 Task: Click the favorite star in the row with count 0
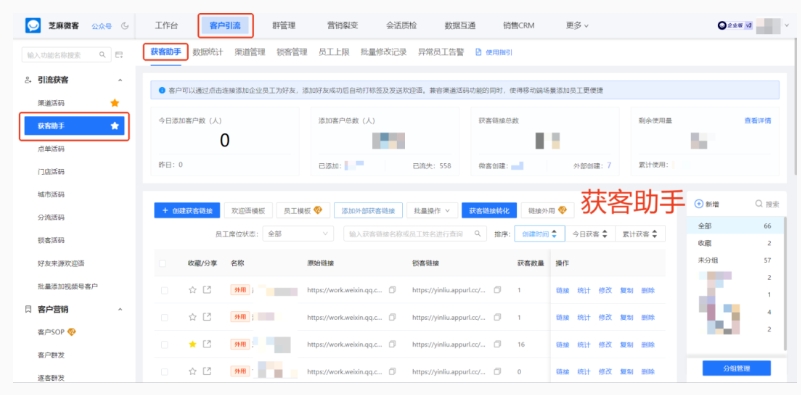pyautogui.click(x=193, y=371)
